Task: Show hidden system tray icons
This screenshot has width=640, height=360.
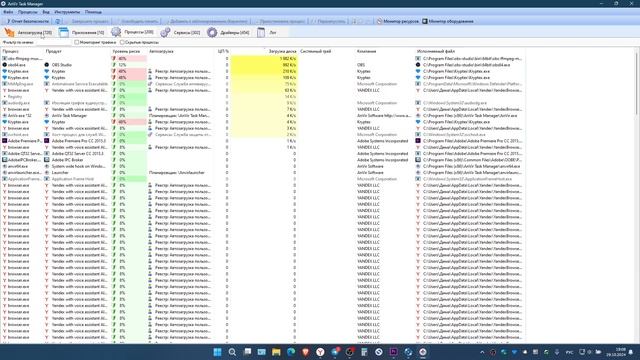Action: [x=482, y=352]
